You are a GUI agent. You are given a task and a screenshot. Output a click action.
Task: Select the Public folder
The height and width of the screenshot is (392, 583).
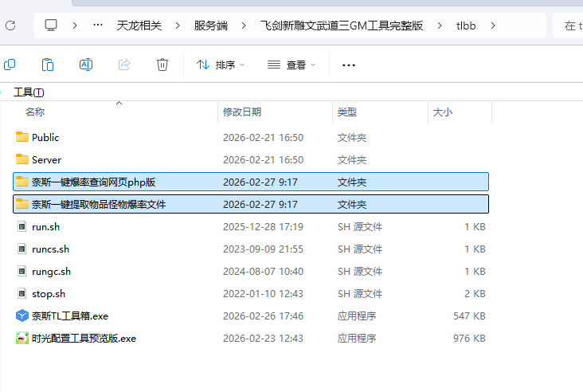45,138
